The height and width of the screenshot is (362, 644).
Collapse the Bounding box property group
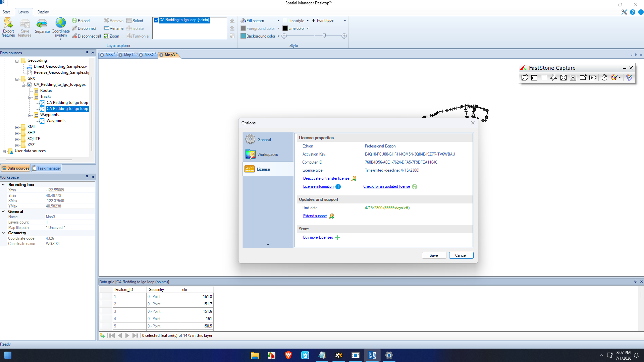pyautogui.click(x=3, y=185)
